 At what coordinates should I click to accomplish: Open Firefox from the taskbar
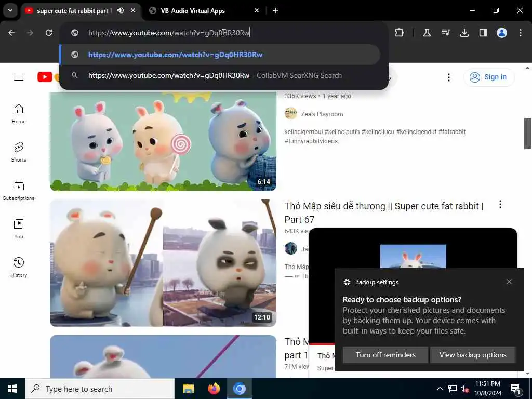[x=214, y=389]
